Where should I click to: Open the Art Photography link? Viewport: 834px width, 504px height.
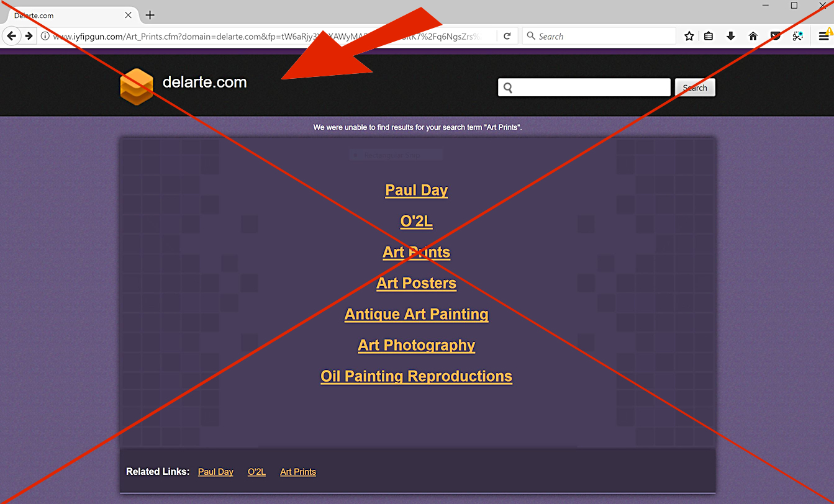[416, 345]
